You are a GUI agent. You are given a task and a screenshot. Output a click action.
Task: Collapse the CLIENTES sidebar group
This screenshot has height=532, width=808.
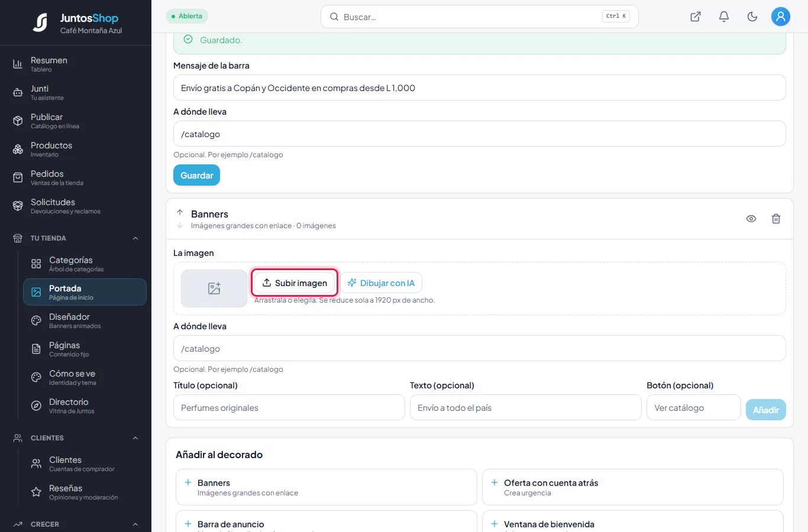click(135, 438)
